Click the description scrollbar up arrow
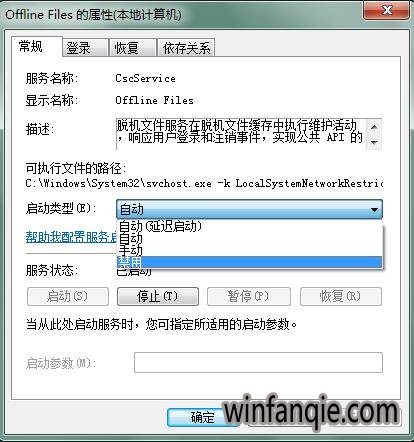 pyautogui.click(x=374, y=127)
